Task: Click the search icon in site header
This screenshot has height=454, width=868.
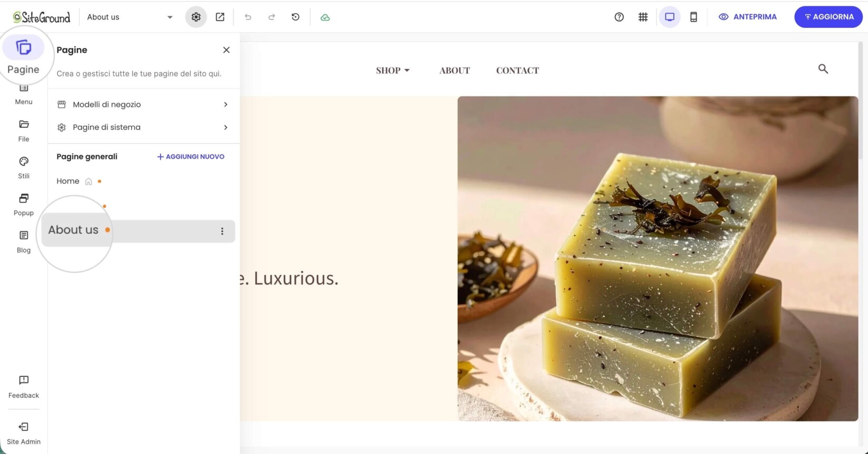Action: click(x=823, y=69)
